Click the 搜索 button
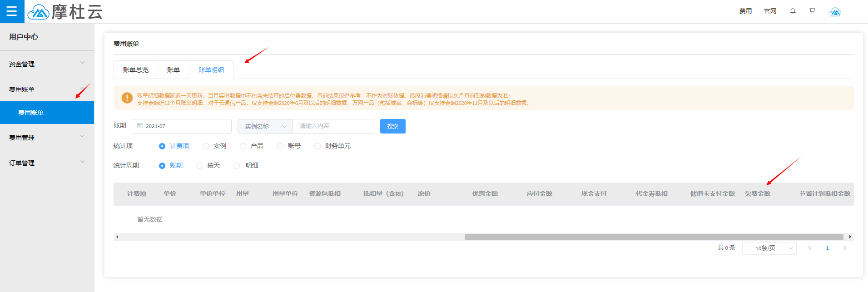868x292 pixels. tap(392, 126)
